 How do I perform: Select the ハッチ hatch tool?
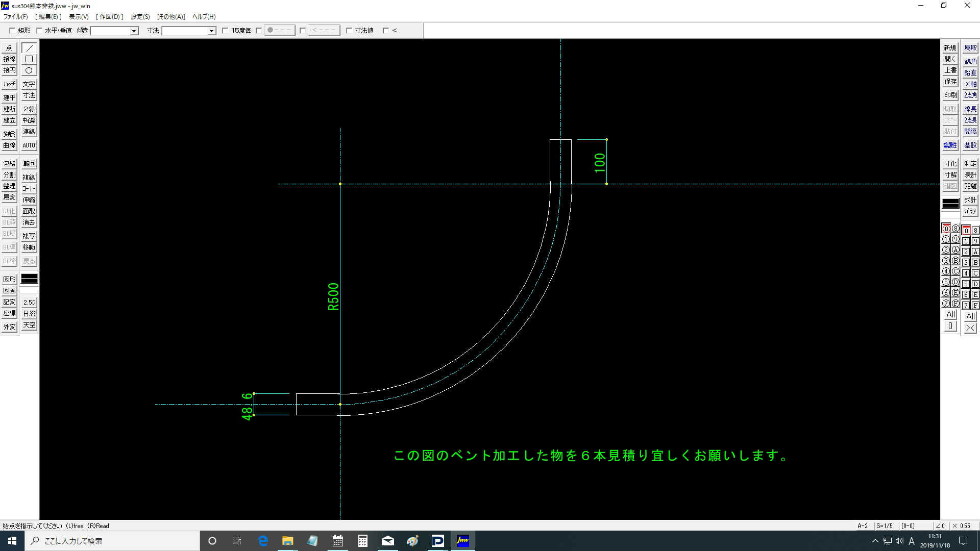(x=9, y=84)
